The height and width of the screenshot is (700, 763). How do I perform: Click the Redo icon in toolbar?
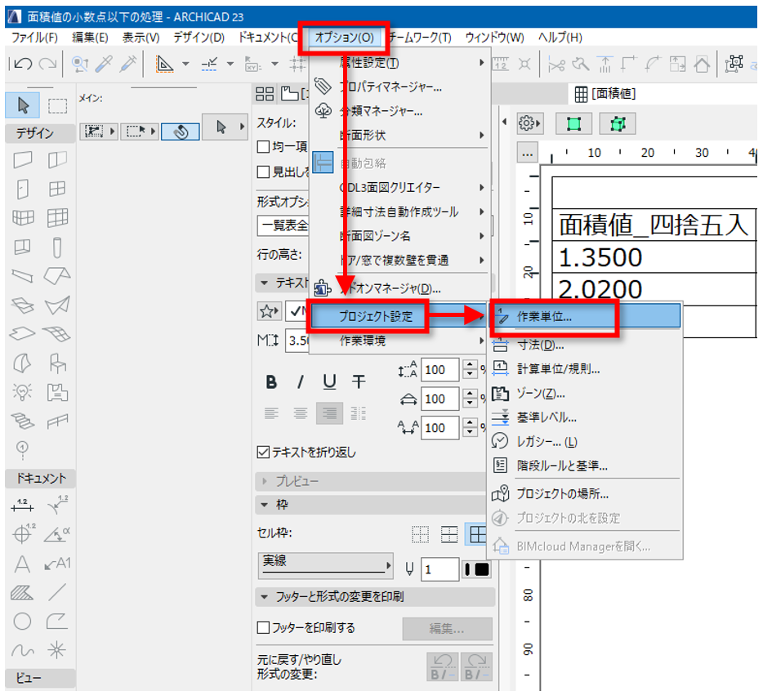click(47, 64)
